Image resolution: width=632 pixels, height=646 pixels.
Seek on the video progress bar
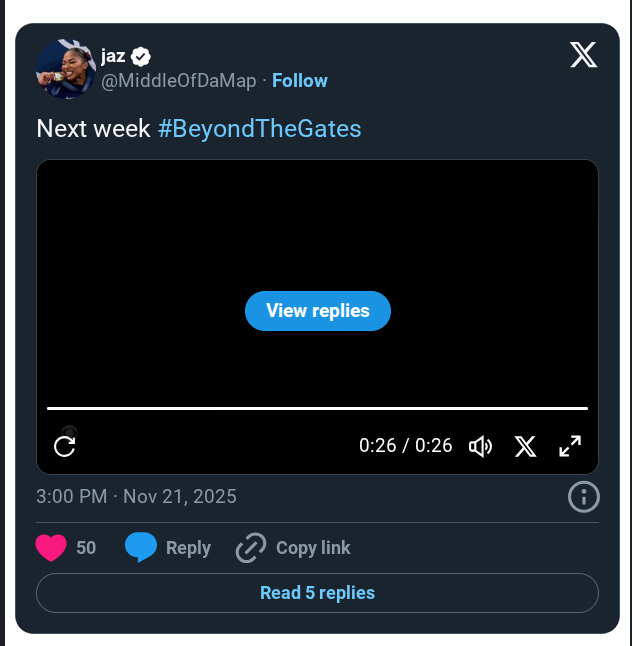click(x=317, y=408)
